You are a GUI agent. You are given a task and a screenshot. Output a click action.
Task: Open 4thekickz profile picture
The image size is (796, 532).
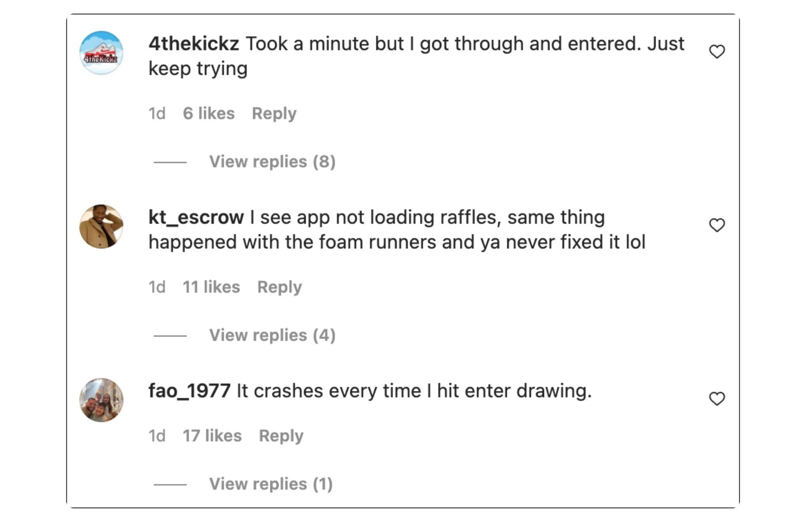pos(101,53)
